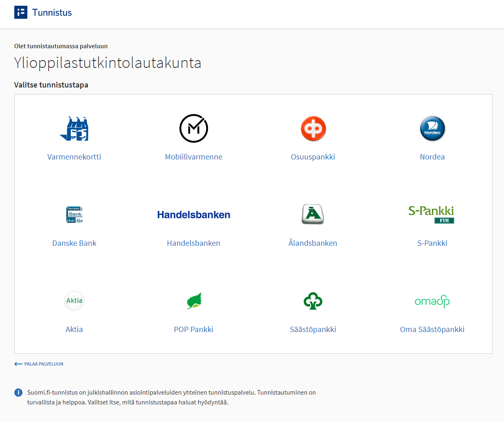Viewport: 504px width, 422px height.
Task: Pick the Oma Säästöpankki omasp logo
Action: [x=432, y=301]
